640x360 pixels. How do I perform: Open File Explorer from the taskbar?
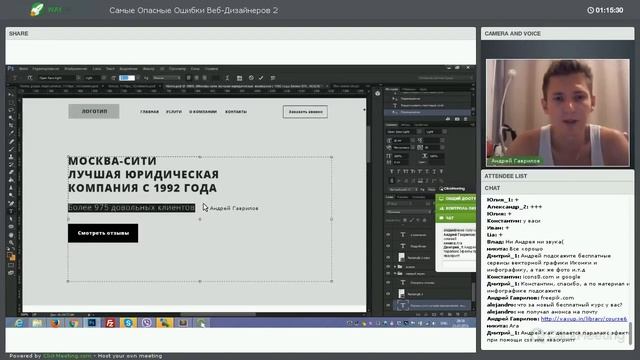tap(37, 323)
